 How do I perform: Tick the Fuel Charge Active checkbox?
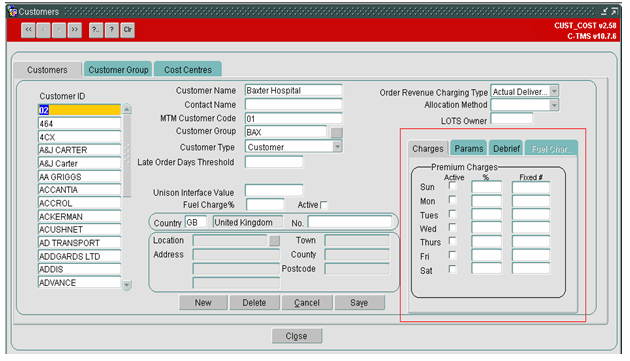point(324,205)
